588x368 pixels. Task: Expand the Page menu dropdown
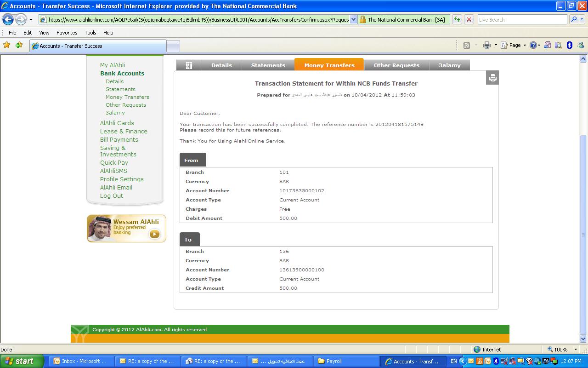(525, 45)
